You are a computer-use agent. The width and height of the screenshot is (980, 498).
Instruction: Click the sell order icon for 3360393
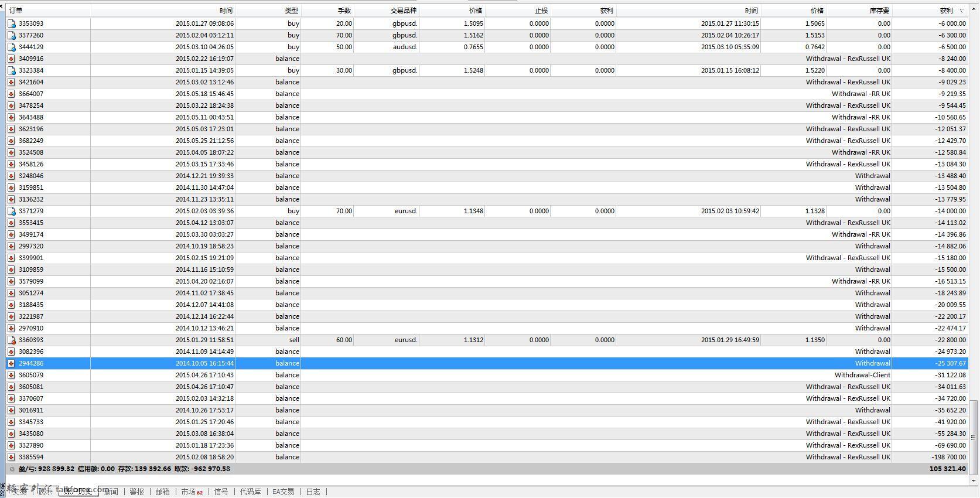[11, 340]
